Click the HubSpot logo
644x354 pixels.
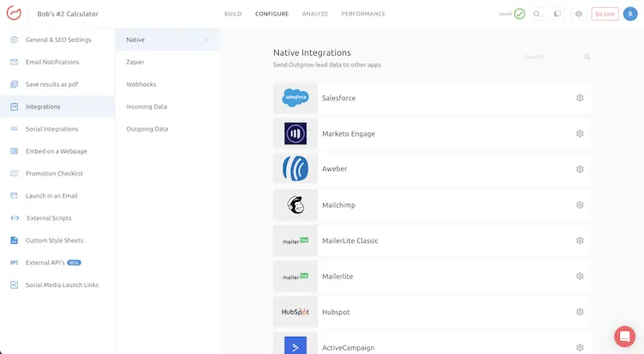pos(295,312)
